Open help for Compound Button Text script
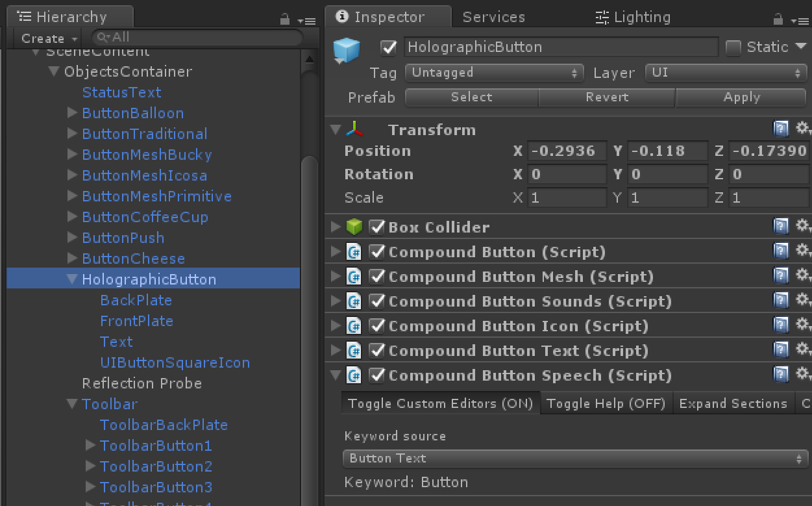This screenshot has height=506, width=812. tap(781, 349)
